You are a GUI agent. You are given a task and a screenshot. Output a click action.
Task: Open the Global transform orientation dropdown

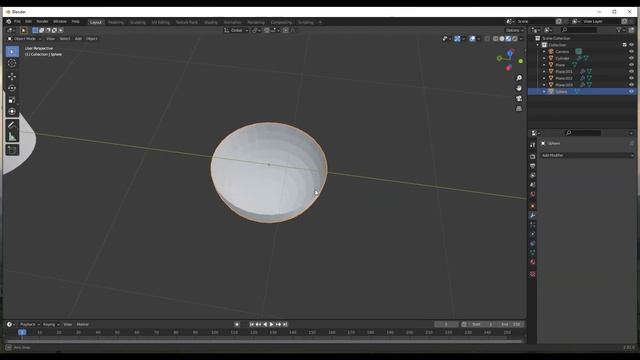click(236, 30)
